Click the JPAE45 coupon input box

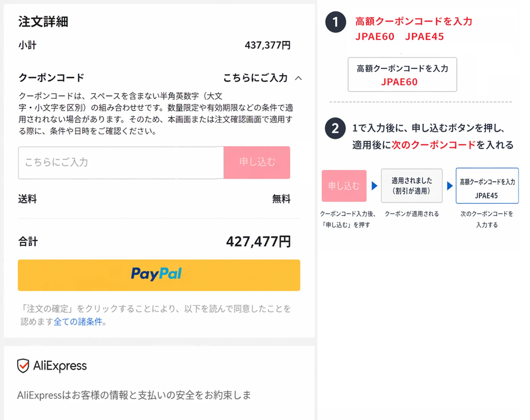click(x=487, y=186)
